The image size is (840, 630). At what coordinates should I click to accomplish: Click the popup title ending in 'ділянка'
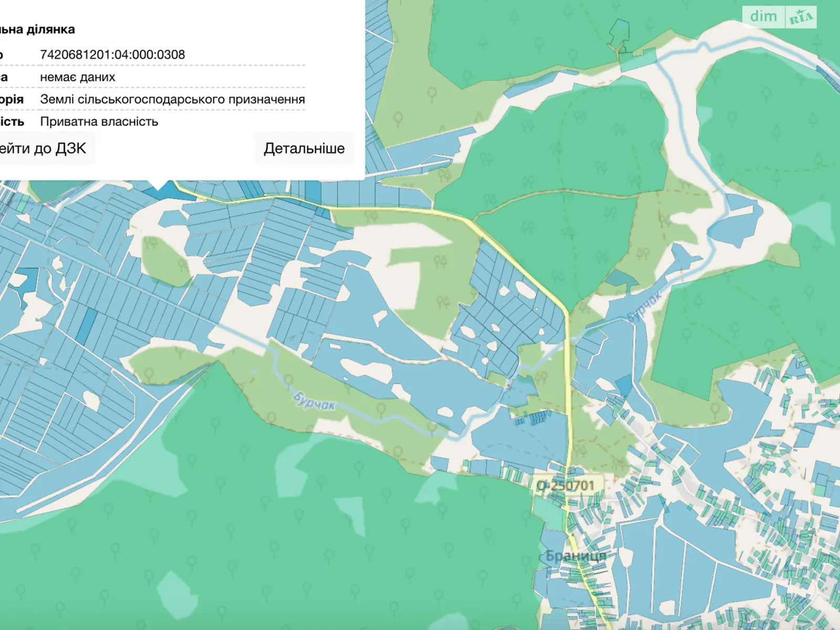click(x=38, y=29)
